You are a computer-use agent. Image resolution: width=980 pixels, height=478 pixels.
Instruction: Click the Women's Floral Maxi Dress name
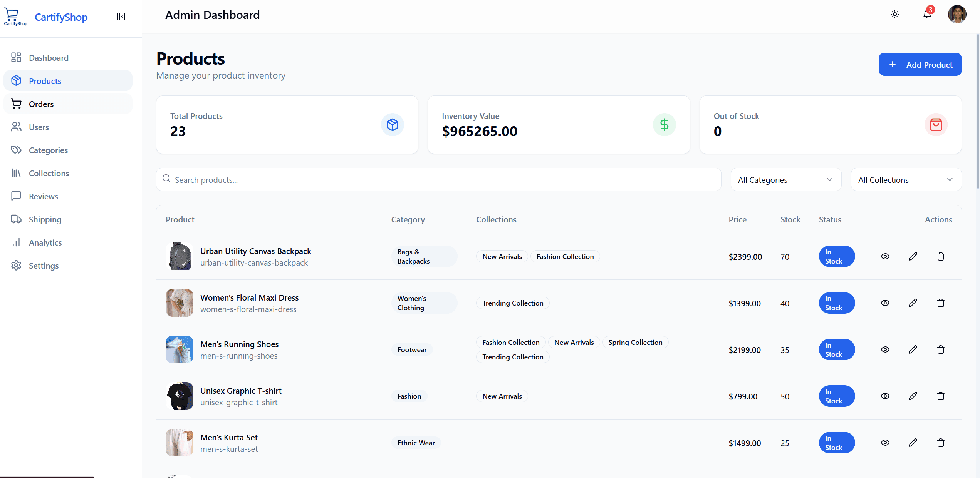point(250,297)
